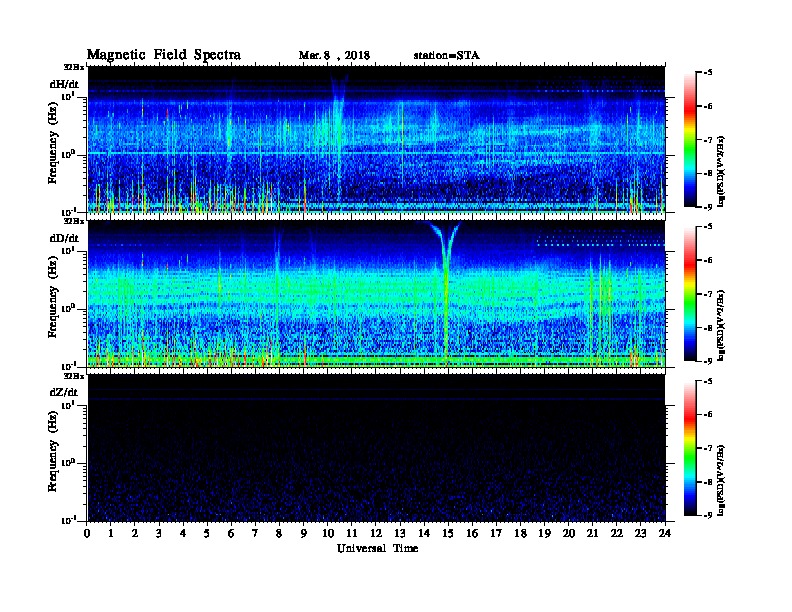
Task: Click the "station=STA" label
Action: (x=447, y=56)
